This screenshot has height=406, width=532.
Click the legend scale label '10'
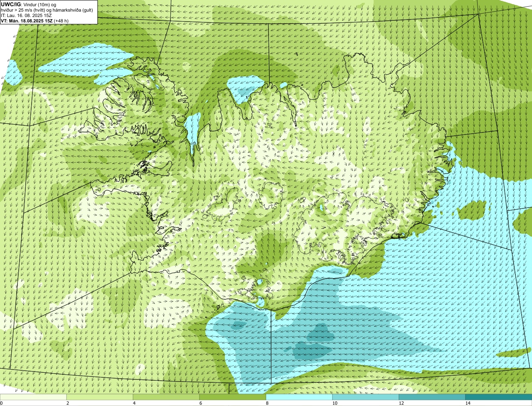[x=335, y=403]
